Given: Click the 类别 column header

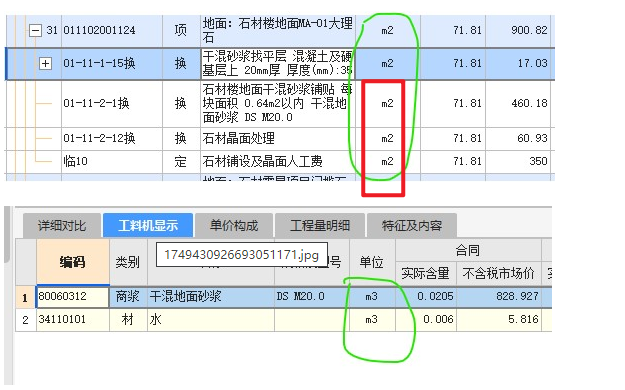Looking at the screenshot, I should click(128, 262).
